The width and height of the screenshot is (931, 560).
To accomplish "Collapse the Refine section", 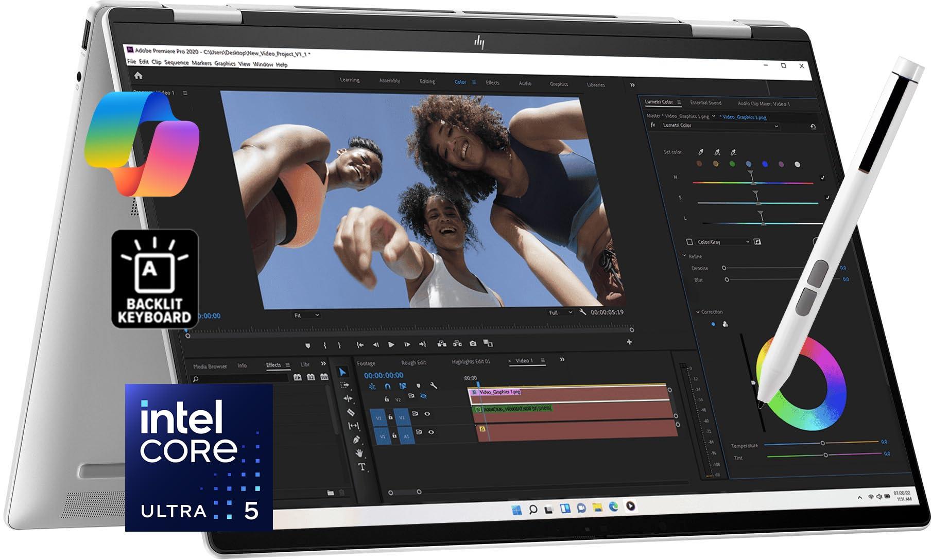I will [x=684, y=256].
